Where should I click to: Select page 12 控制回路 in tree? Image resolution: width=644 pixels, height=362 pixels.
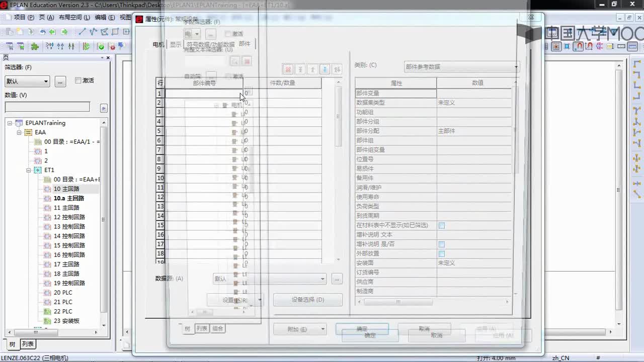[69, 217]
